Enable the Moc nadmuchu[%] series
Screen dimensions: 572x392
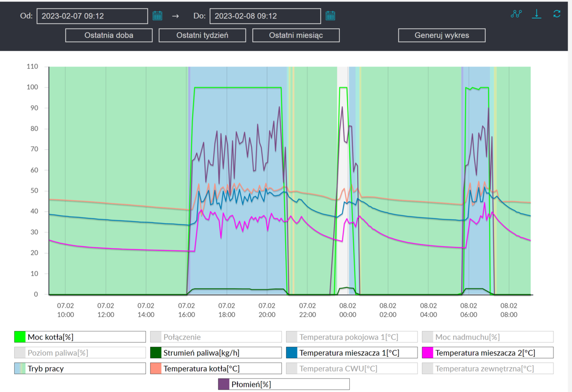488,337
